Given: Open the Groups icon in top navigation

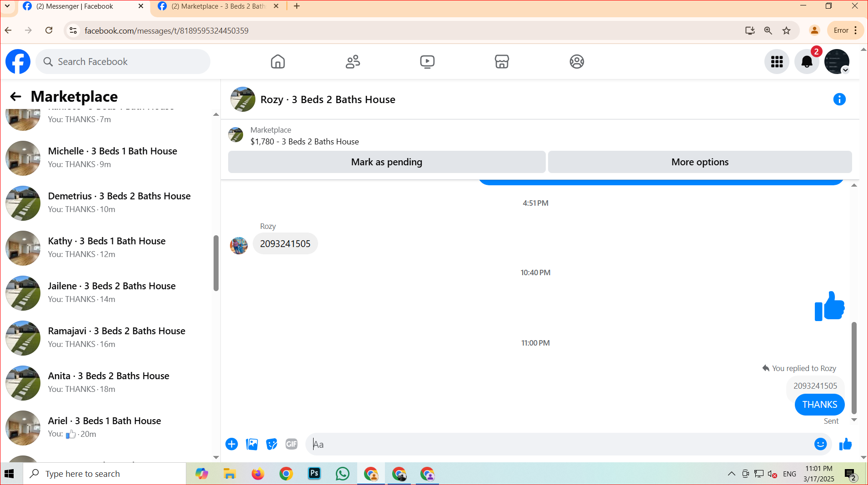Looking at the screenshot, I should pyautogui.click(x=577, y=61).
